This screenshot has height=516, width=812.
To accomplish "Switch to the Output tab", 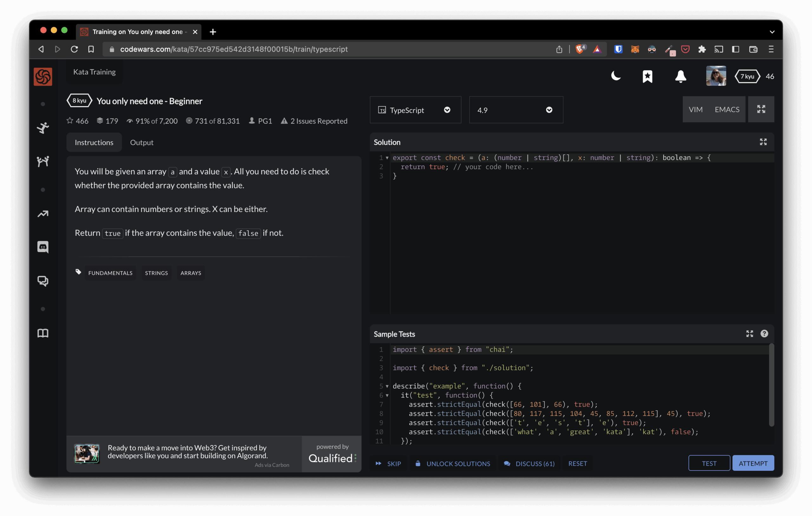I will (142, 142).
